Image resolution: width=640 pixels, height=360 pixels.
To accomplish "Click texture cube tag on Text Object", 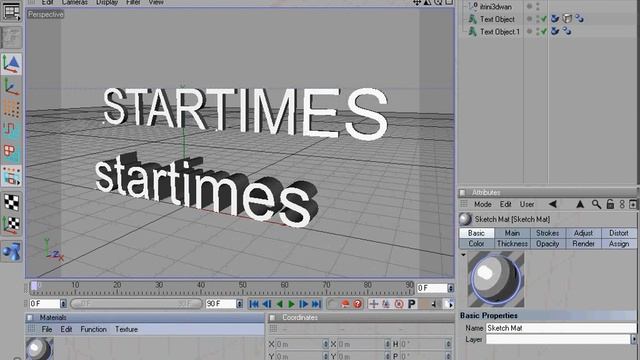I will (x=567, y=18).
